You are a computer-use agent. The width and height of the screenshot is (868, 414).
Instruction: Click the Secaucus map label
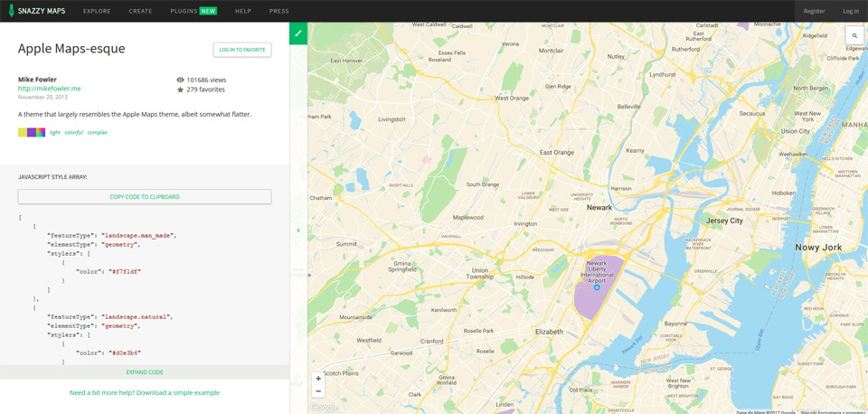(751, 114)
